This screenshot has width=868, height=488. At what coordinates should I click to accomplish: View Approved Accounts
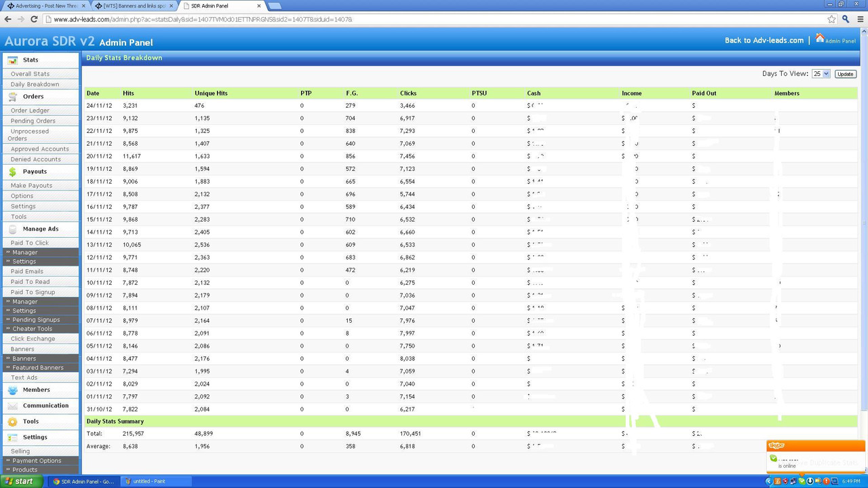coord(39,149)
